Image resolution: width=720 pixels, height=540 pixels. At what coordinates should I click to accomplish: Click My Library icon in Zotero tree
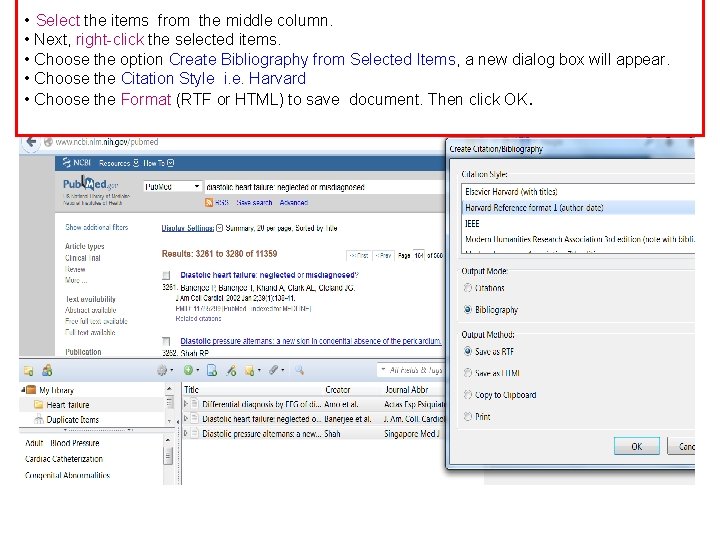click(31, 390)
